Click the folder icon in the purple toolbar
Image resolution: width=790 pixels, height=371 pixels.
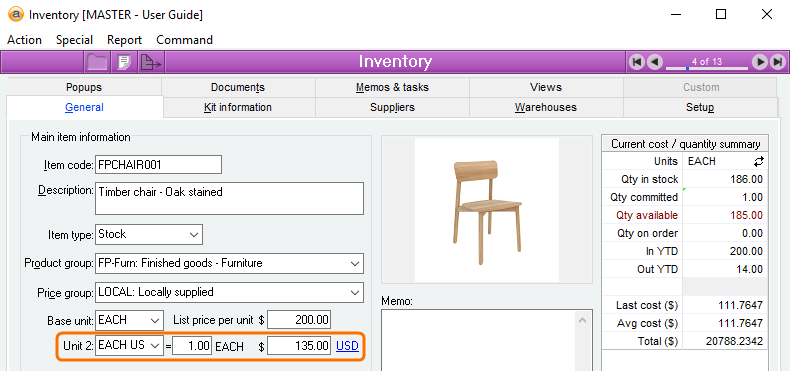coord(97,63)
